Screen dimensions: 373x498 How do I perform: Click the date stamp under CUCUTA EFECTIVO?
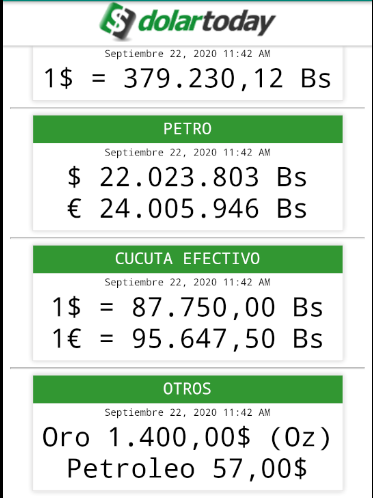click(x=188, y=282)
